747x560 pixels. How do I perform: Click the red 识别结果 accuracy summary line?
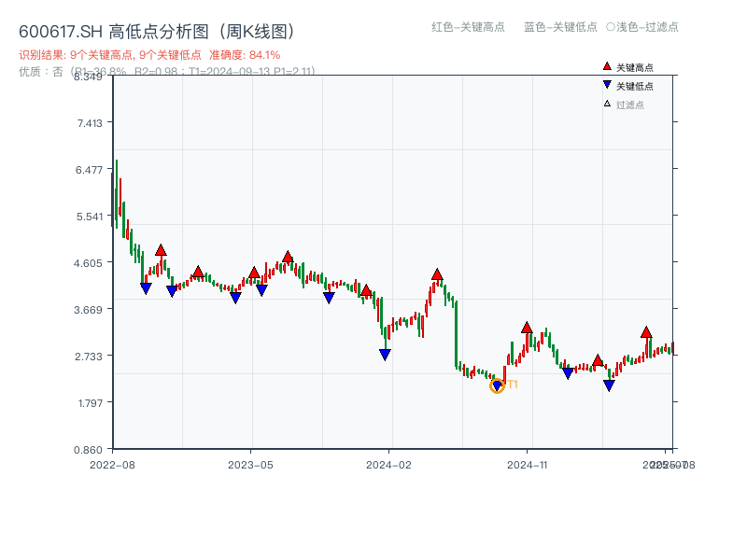(149, 55)
